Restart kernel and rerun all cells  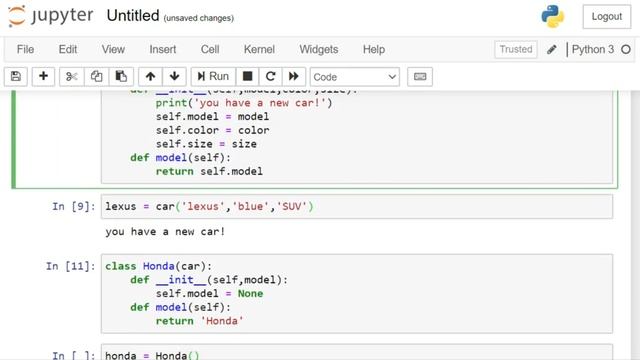click(x=293, y=76)
